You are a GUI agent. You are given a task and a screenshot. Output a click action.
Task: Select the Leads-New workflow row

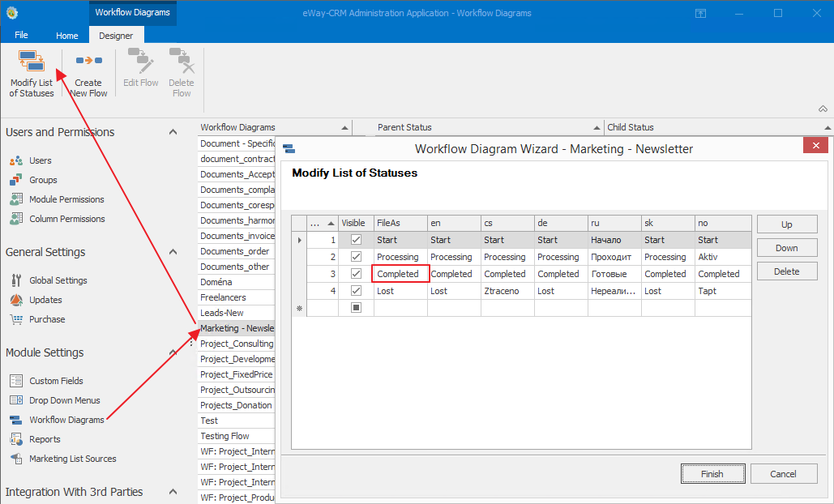point(237,313)
